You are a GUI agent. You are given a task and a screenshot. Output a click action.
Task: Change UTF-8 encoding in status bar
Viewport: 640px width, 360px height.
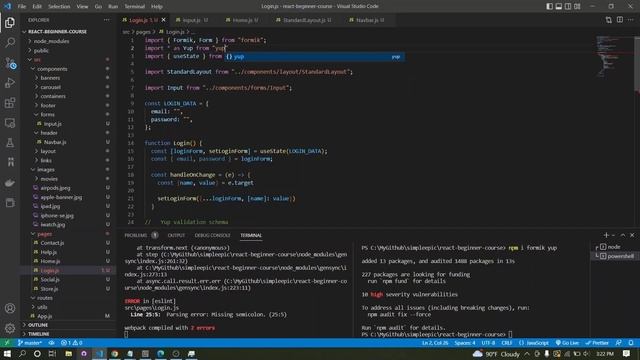point(488,343)
